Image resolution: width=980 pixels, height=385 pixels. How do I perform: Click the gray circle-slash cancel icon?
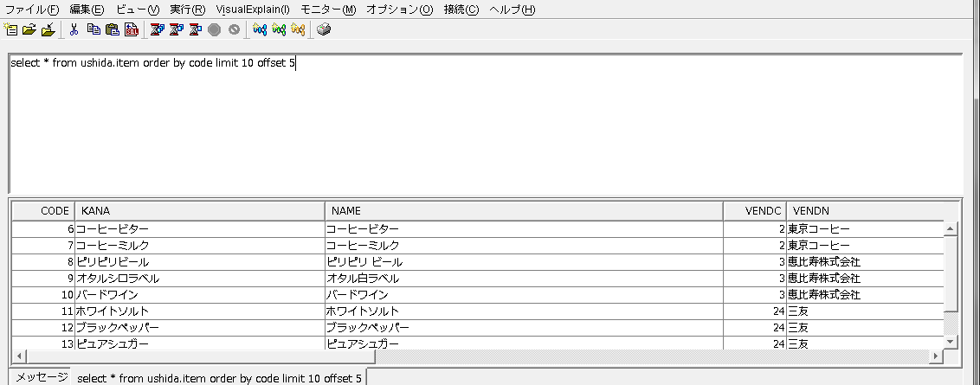click(234, 29)
